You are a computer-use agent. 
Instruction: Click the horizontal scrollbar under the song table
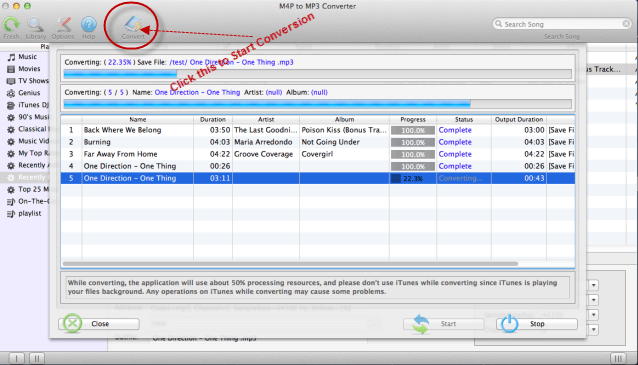(x=290, y=264)
